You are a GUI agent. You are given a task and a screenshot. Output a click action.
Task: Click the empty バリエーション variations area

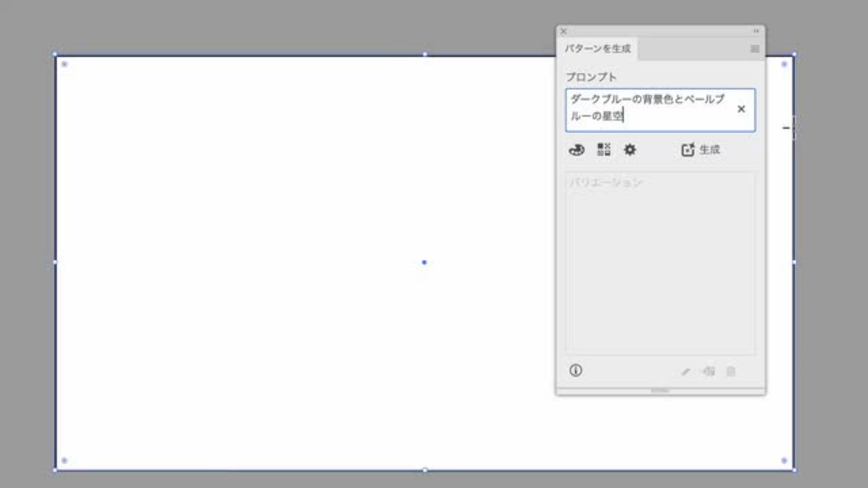pyautogui.click(x=660, y=267)
